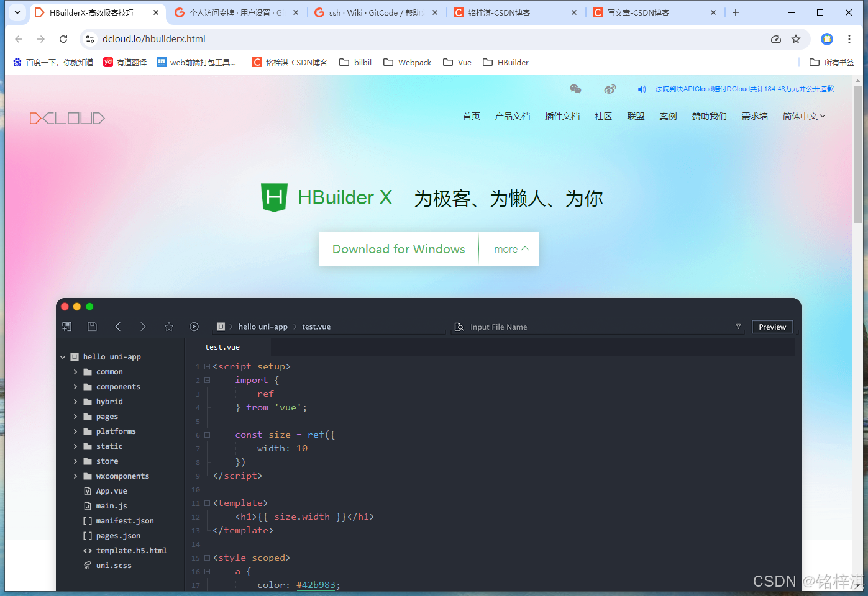Image resolution: width=868 pixels, height=596 pixels.
Task: Bookmark this page with the star icon
Action: click(x=796, y=39)
